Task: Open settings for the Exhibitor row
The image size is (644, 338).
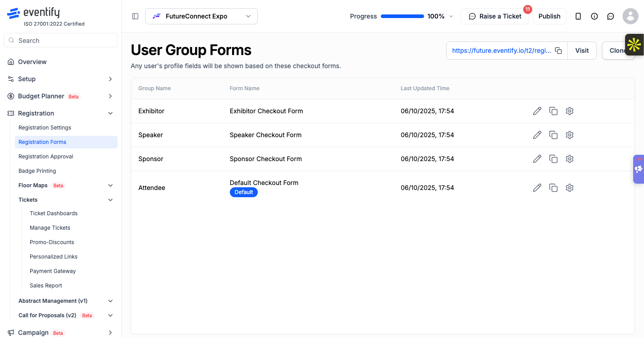Action: click(570, 111)
